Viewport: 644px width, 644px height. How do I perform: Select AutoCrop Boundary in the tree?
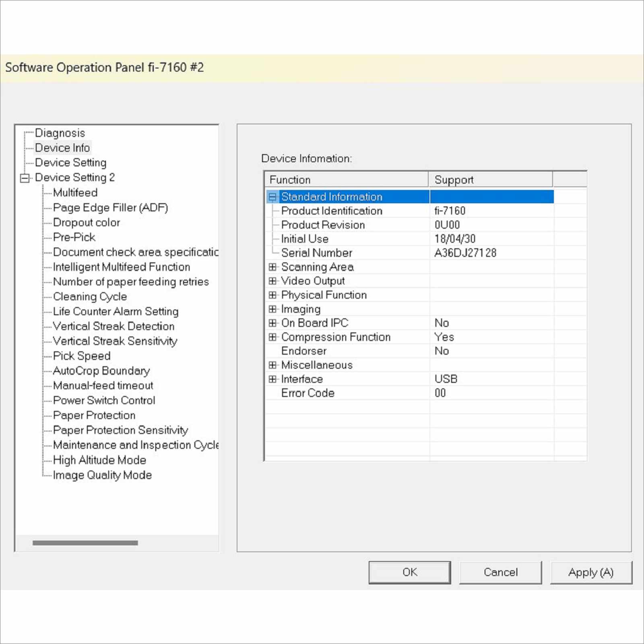click(101, 371)
